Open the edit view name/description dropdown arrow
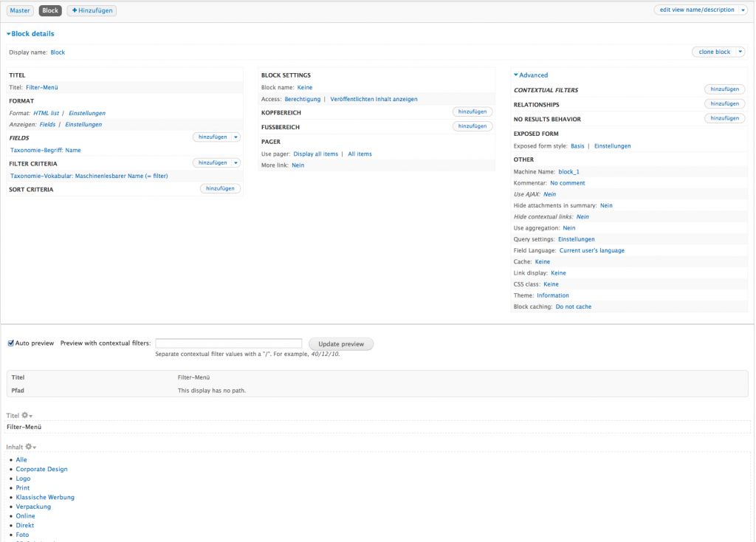756x542 pixels. pyautogui.click(x=743, y=10)
